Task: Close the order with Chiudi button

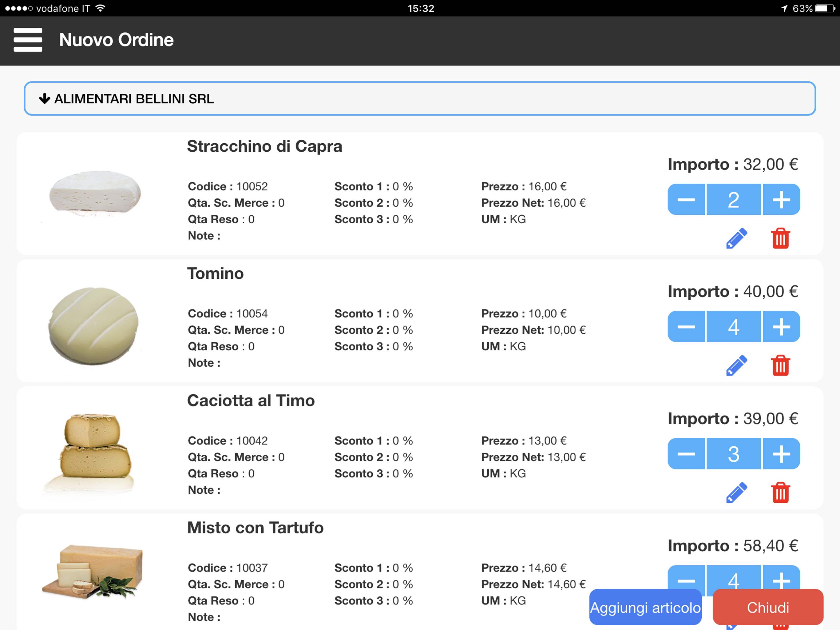Action: point(768,607)
